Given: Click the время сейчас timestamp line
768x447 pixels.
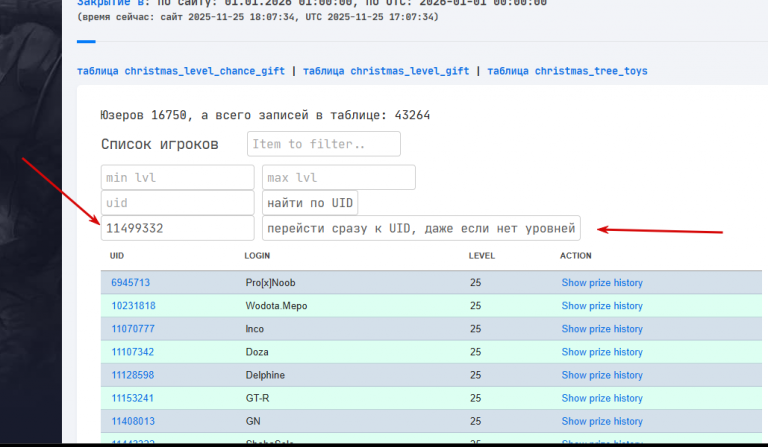Looking at the screenshot, I should tap(258, 17).
